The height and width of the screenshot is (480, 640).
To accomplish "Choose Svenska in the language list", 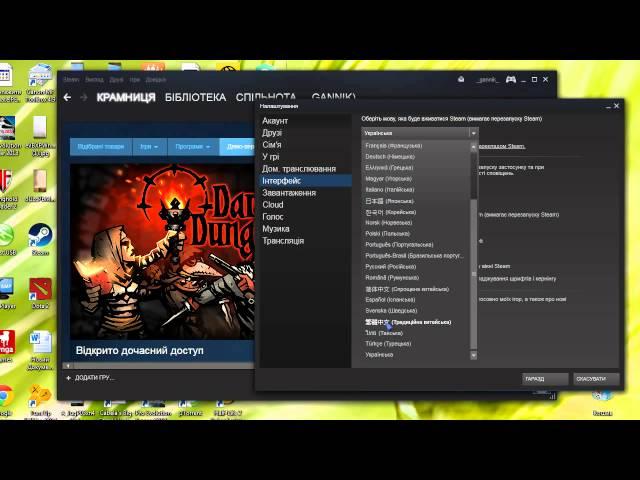I will [416, 311].
